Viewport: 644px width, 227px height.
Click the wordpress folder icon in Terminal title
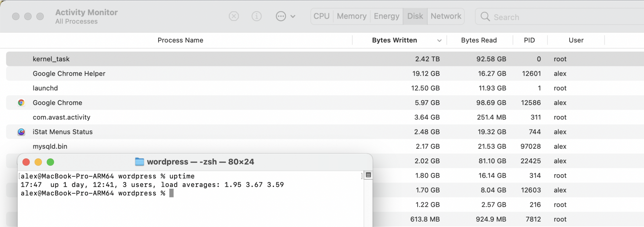(139, 162)
